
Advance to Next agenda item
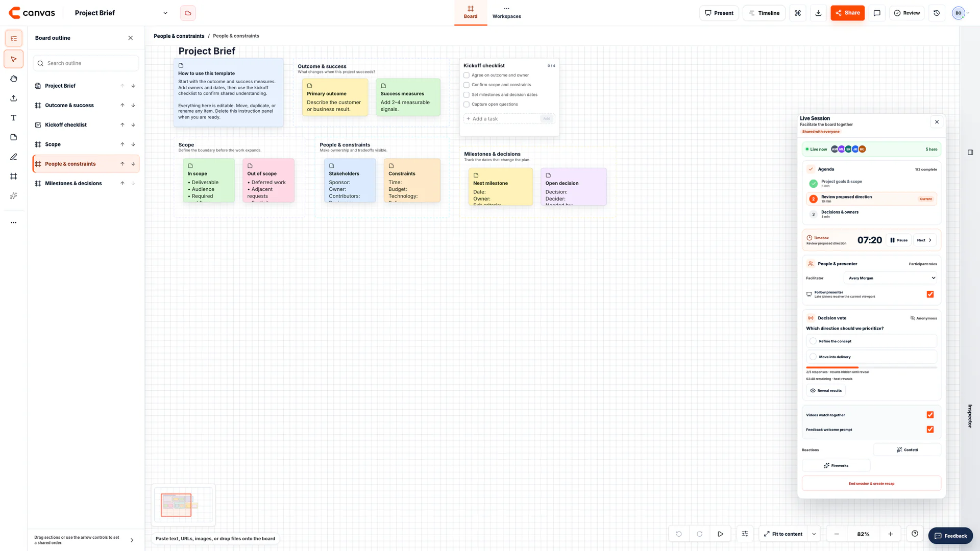coord(924,240)
